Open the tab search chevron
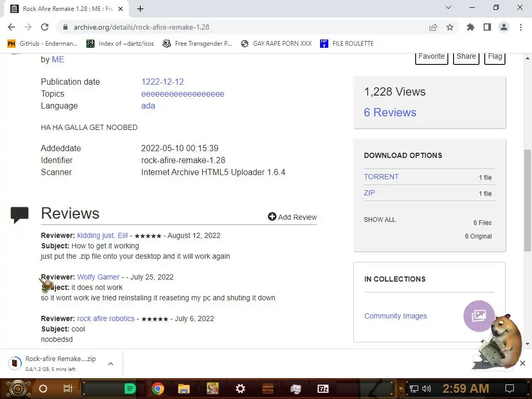532x399 pixels. coord(448,7)
